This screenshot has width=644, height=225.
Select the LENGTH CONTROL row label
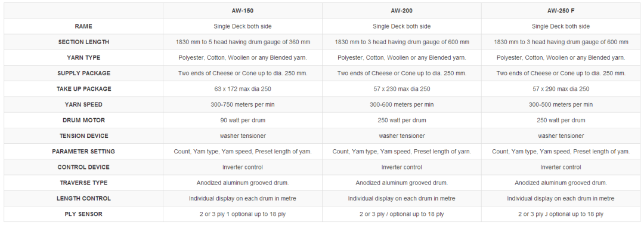pos(83,198)
